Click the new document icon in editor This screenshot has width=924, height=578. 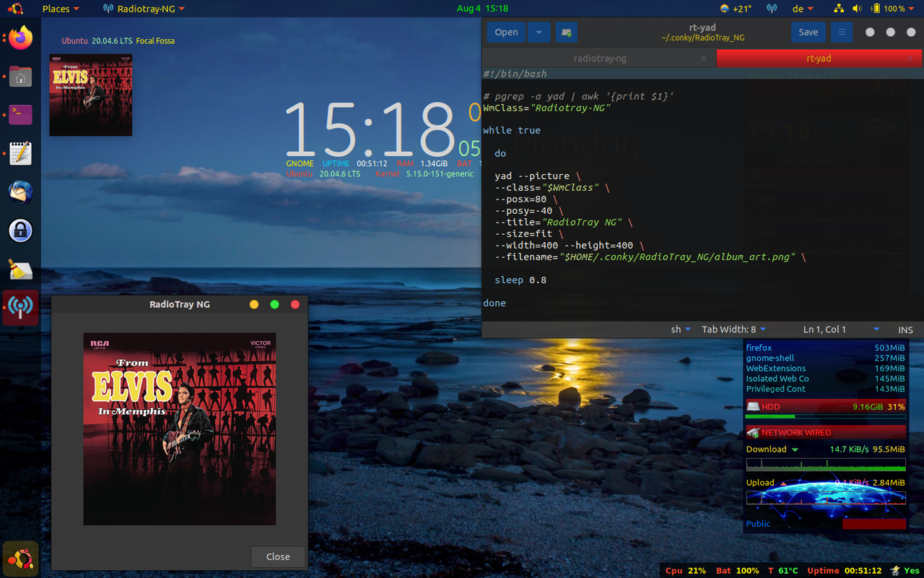(x=566, y=33)
